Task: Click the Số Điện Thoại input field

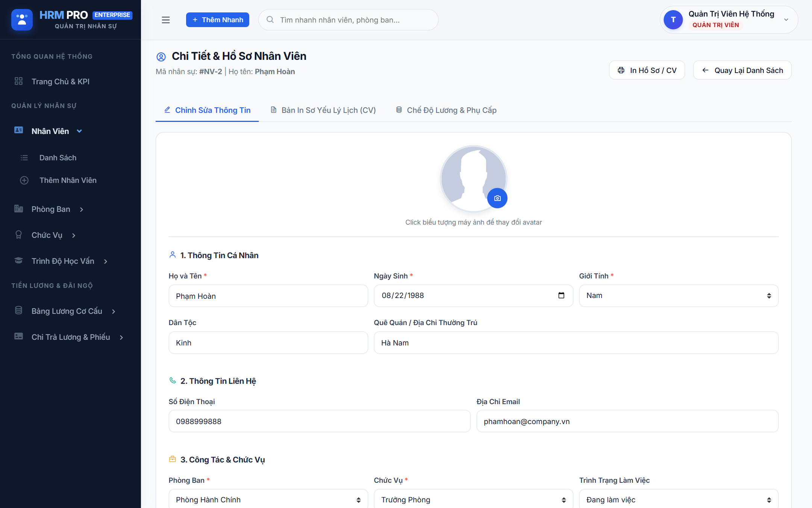Action: [x=320, y=421]
